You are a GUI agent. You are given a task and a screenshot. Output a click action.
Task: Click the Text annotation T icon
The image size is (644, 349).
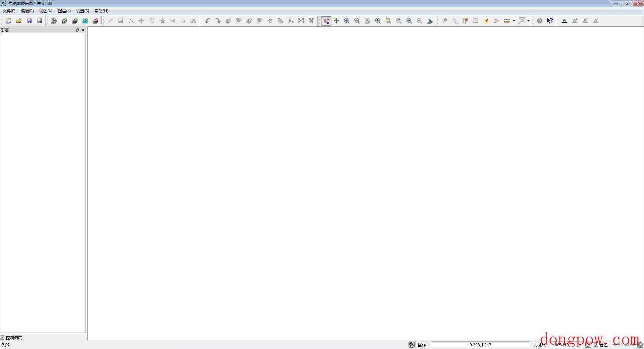coord(522,21)
